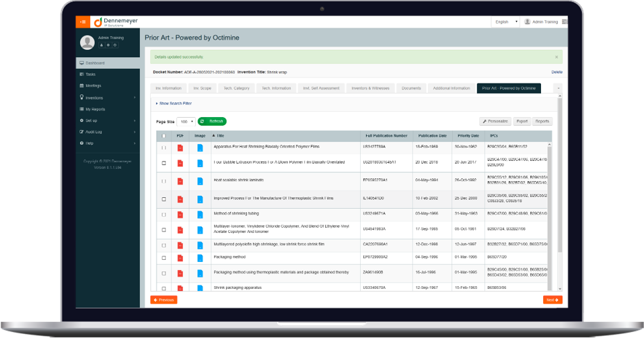Open PDF for Apparatus For Heat Shrinking row
The width and height of the screenshot is (644, 338).
pyautogui.click(x=180, y=148)
